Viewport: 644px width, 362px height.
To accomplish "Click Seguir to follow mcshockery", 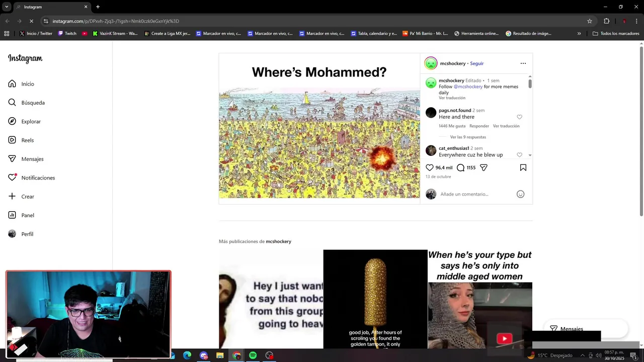I will (477, 63).
